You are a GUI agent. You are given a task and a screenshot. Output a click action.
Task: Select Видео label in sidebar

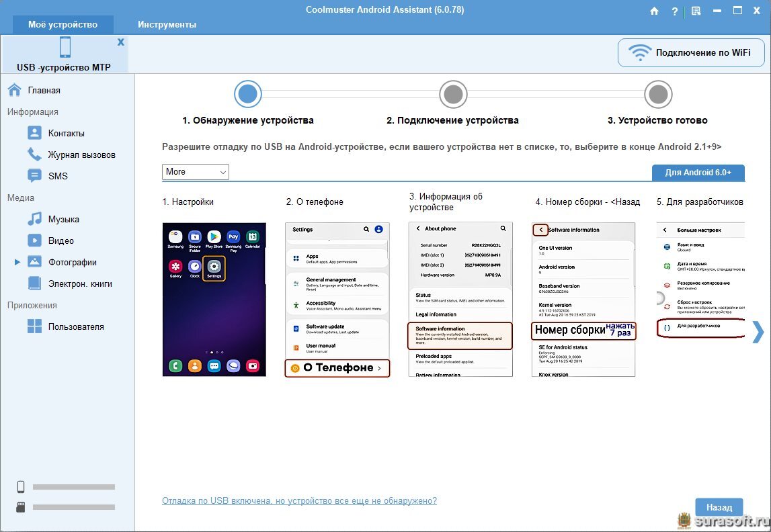[61, 240]
